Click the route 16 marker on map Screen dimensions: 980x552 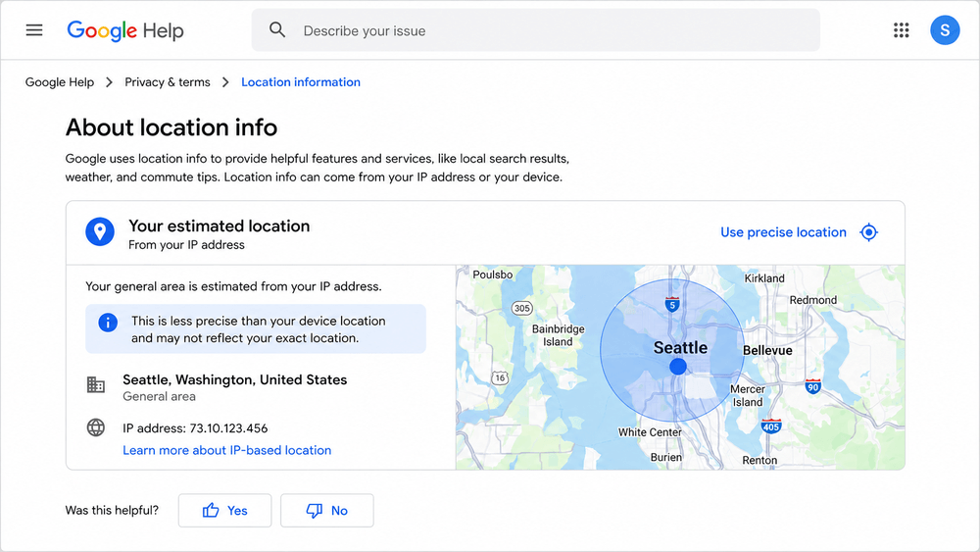coord(500,377)
